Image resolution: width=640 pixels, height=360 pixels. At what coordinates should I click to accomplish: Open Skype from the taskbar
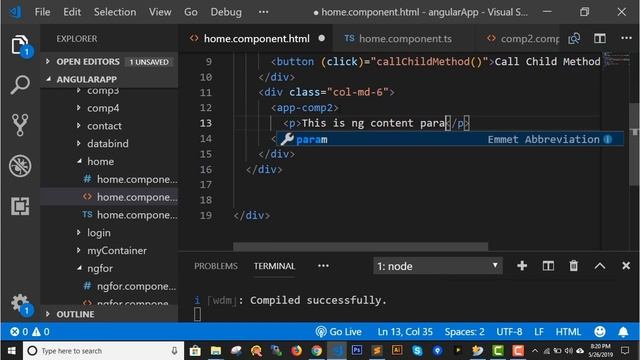click(x=417, y=351)
